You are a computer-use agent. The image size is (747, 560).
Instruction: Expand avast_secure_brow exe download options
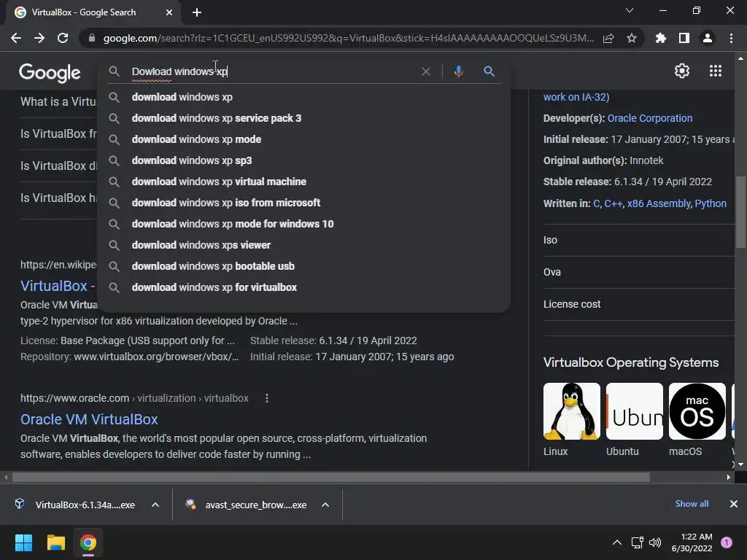[325, 505]
